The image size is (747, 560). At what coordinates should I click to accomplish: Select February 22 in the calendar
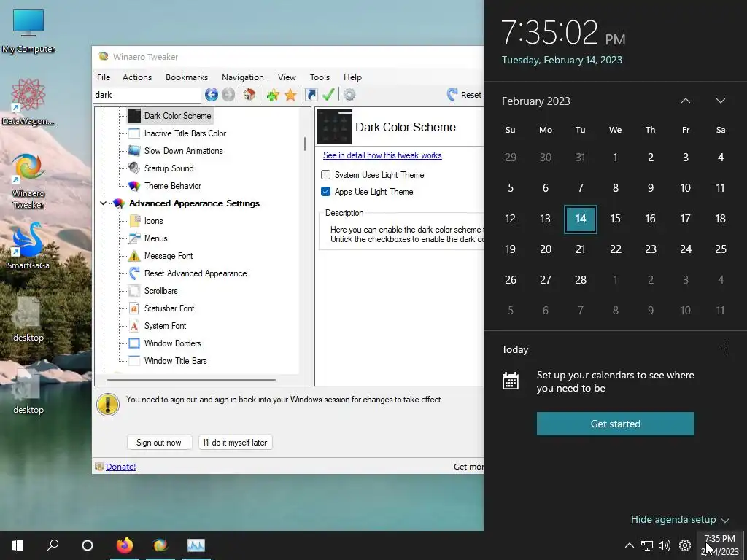click(x=616, y=249)
